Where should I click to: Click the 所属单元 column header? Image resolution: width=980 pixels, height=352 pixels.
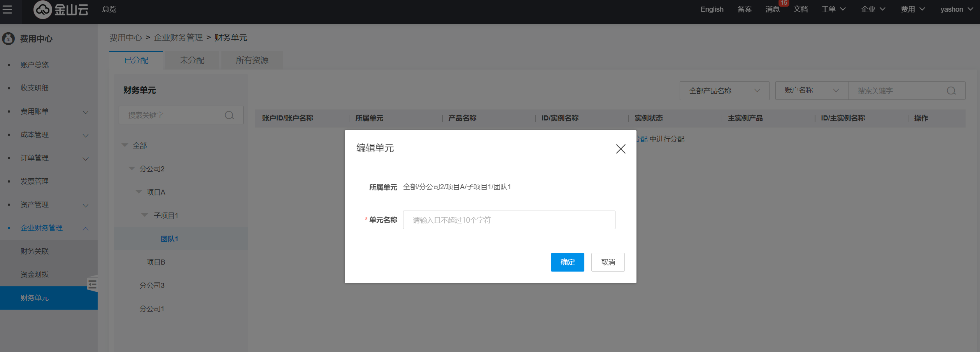(369, 118)
